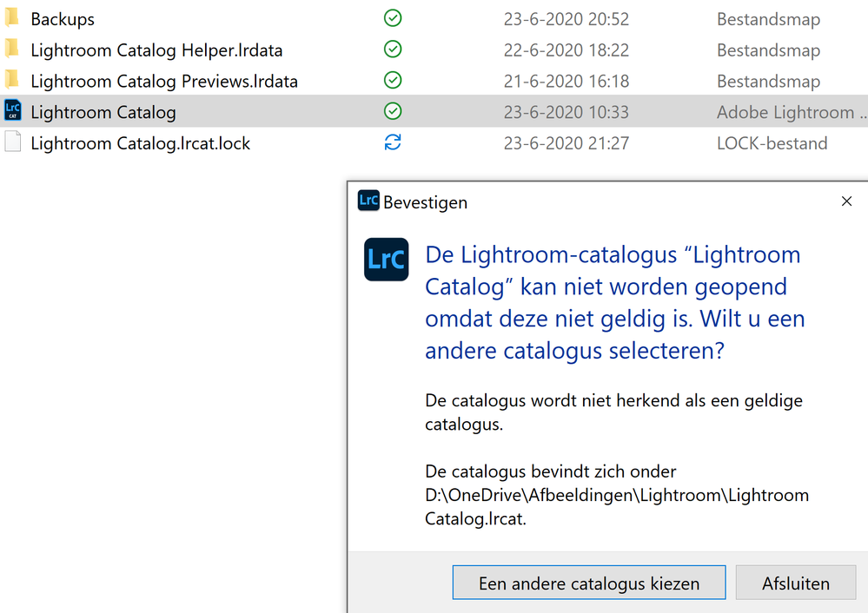The image size is (868, 613).
Task: Click the LrC catalog file icon
Action: [13, 110]
